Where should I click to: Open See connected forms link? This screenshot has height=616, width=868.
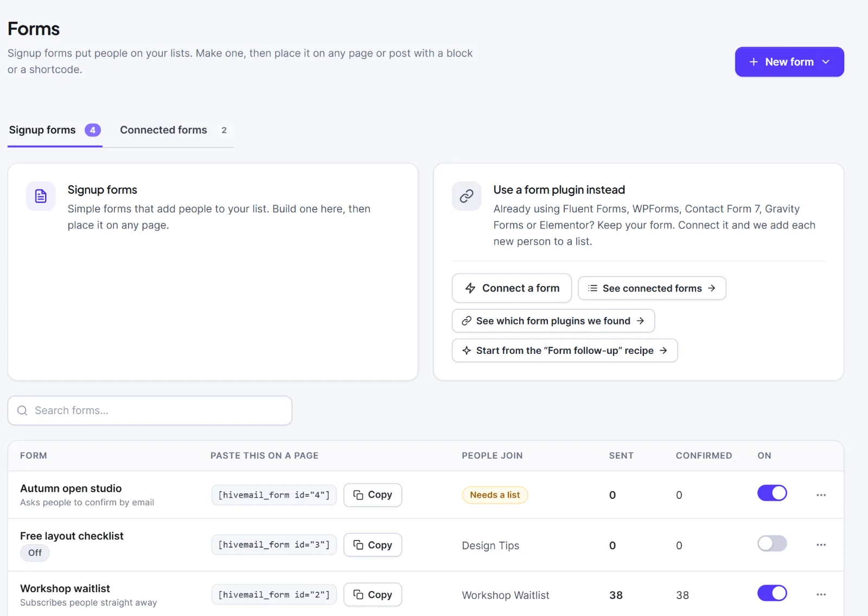pyautogui.click(x=652, y=288)
